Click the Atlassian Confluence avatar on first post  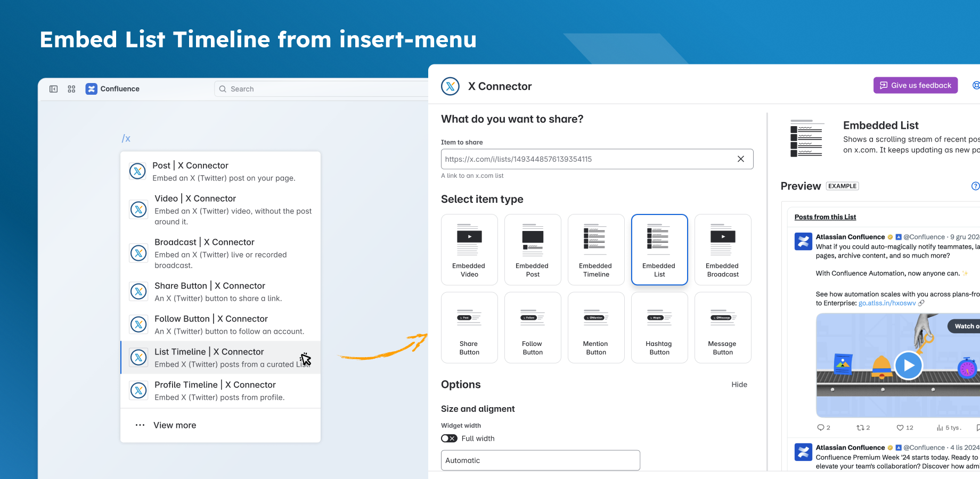pos(803,241)
